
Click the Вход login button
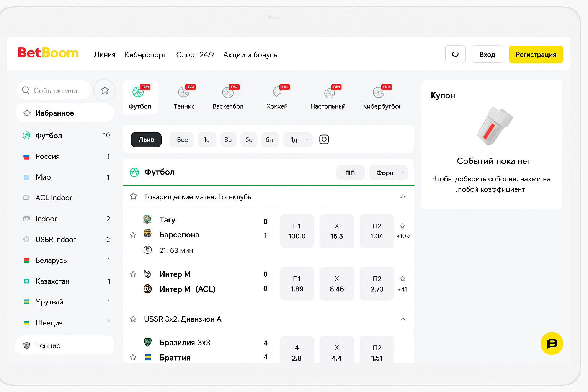487,54
